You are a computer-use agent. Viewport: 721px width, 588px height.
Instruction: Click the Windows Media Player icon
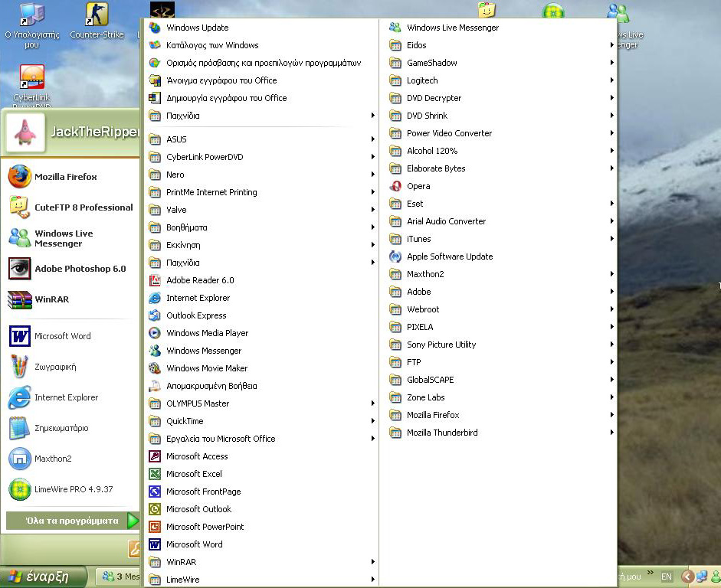coord(155,333)
